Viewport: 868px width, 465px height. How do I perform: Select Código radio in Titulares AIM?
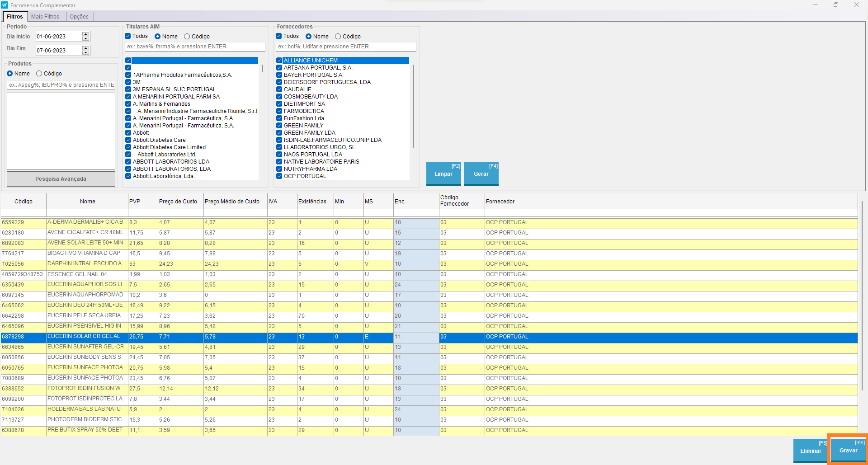(187, 37)
